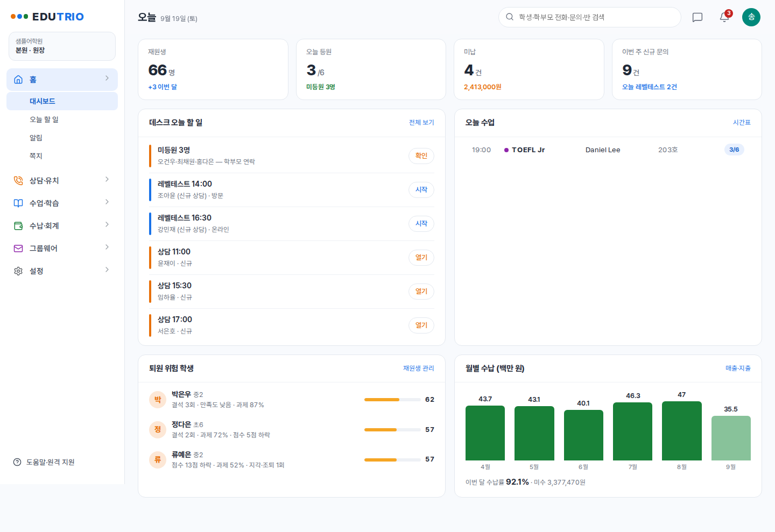Click the 정다은 student avatar
The height and width of the screenshot is (532, 775).
pos(158,429)
